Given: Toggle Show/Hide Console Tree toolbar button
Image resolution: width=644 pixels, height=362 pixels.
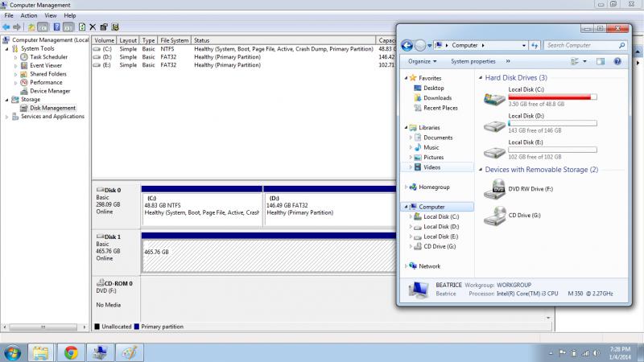Looking at the screenshot, I should (x=43, y=27).
